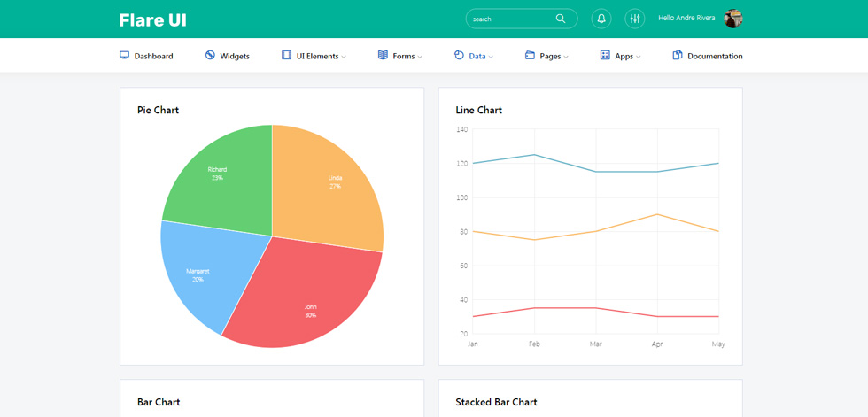Click the Flare UI logo
868x417 pixels.
tap(152, 19)
